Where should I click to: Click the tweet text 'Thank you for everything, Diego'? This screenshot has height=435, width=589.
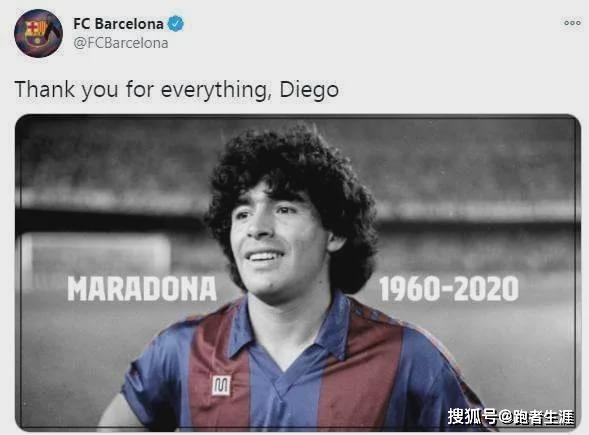pyautogui.click(x=177, y=90)
